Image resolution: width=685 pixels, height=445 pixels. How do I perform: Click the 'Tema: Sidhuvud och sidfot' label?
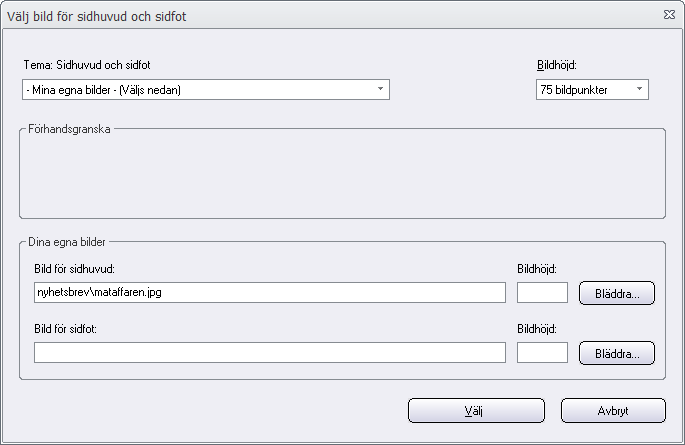tap(87, 65)
